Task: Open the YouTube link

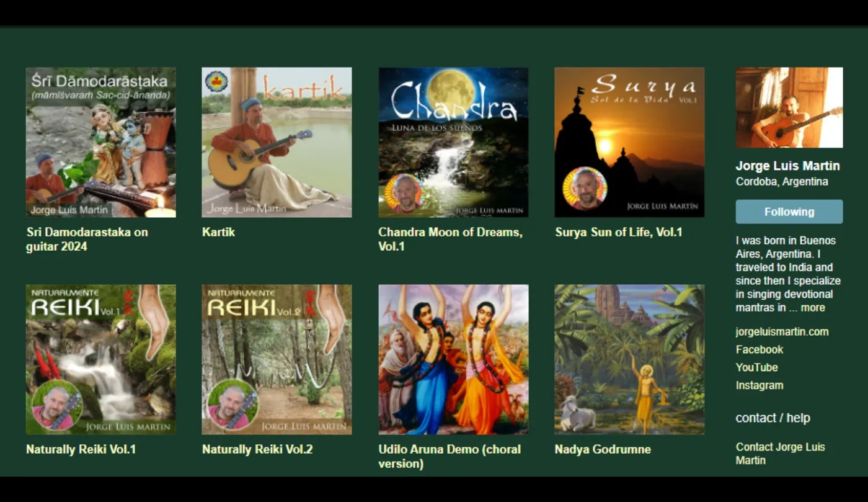Action: pos(756,367)
